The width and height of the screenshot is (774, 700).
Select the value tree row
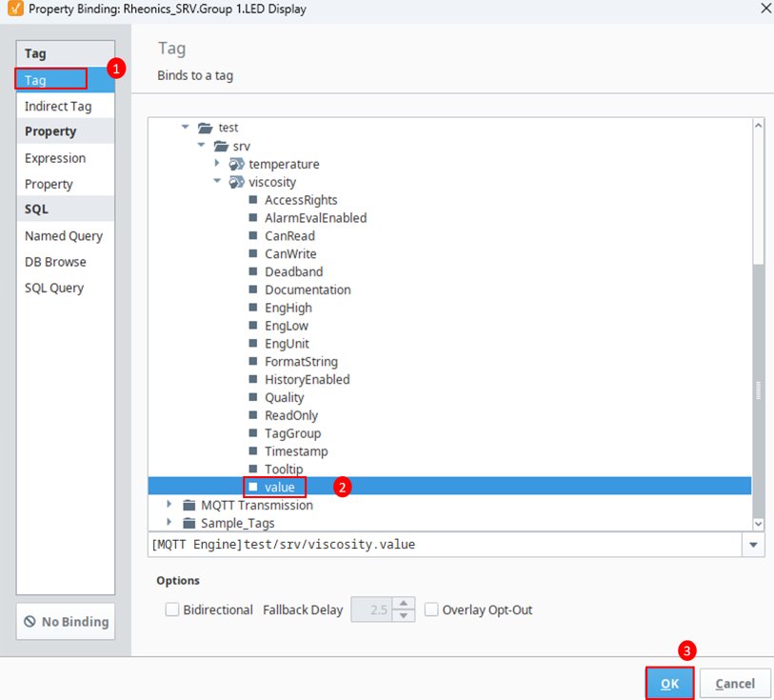449,487
